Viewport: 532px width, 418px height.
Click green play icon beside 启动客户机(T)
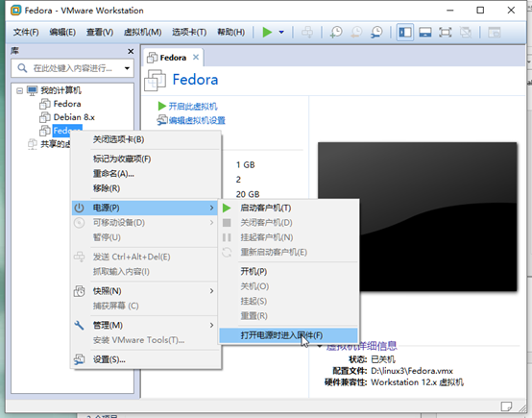tap(227, 208)
